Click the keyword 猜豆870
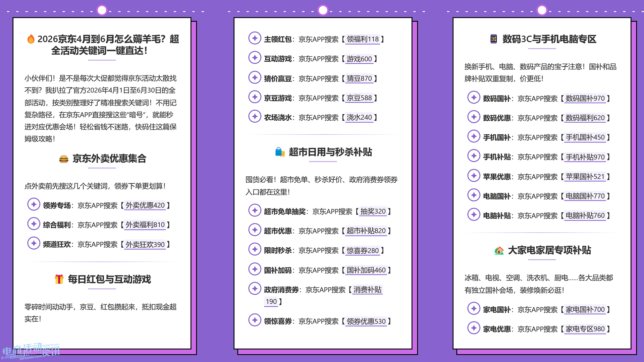Image resolution: width=644 pixels, height=362 pixels. click(359, 78)
